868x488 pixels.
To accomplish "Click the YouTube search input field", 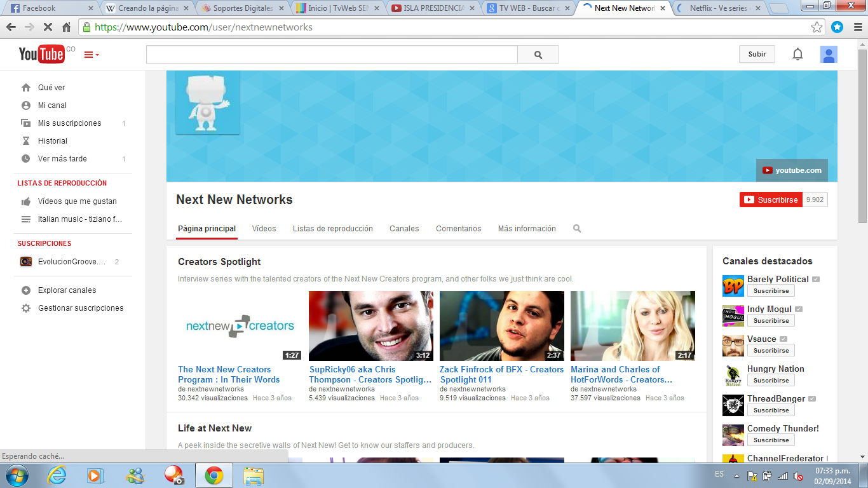I will 332,55.
